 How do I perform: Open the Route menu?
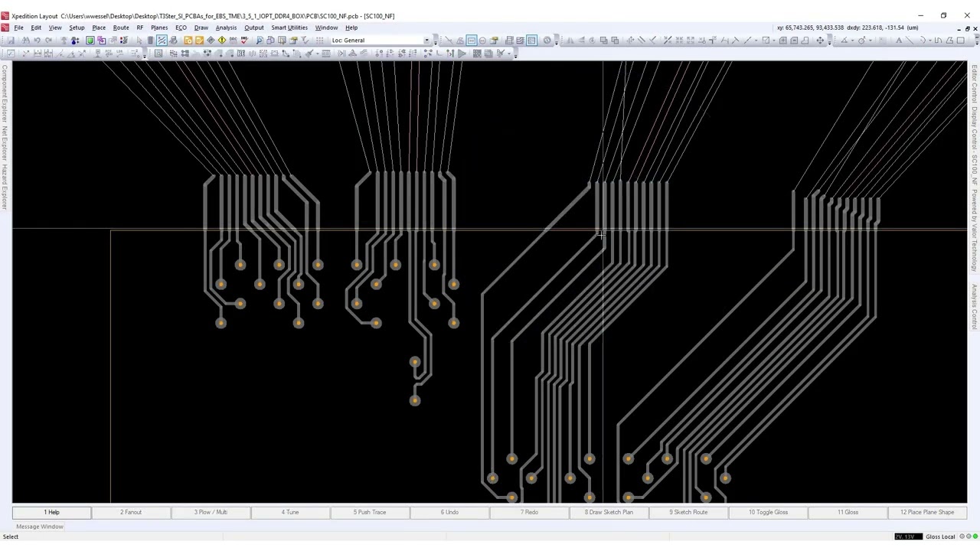(121, 28)
